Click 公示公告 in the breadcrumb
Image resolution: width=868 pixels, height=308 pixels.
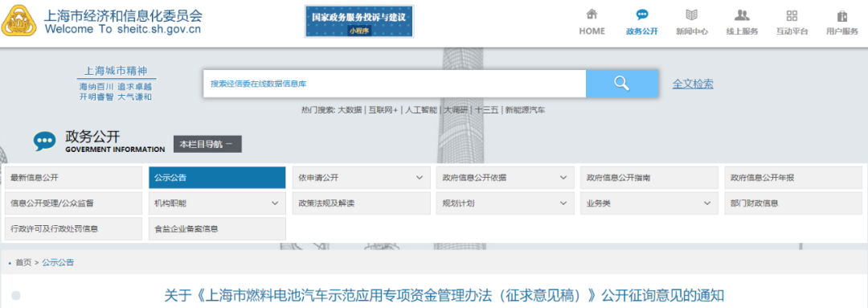tap(58, 263)
